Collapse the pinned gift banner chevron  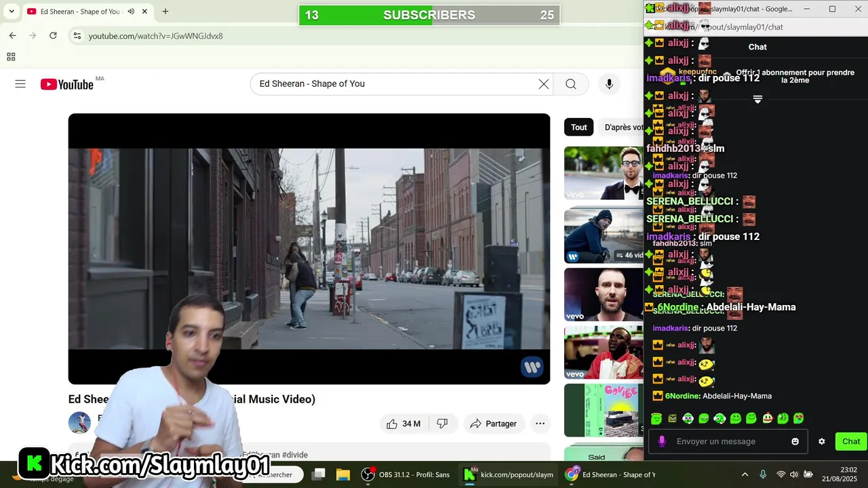(x=757, y=99)
